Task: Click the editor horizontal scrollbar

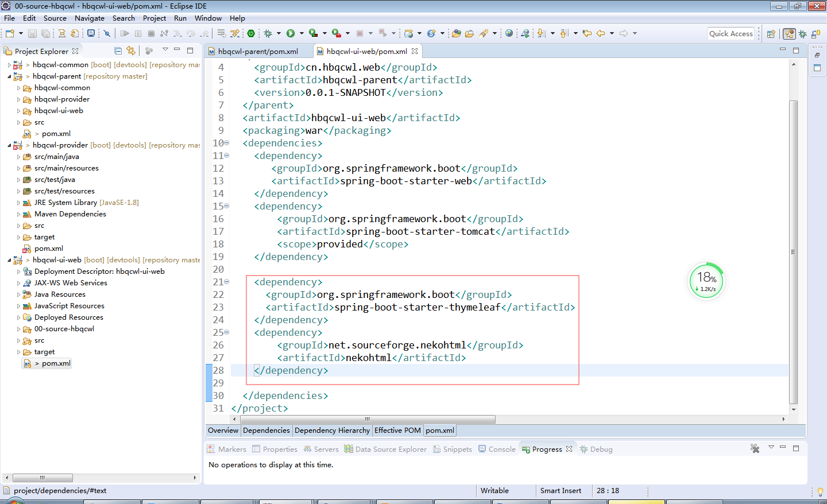Action: pos(368,419)
